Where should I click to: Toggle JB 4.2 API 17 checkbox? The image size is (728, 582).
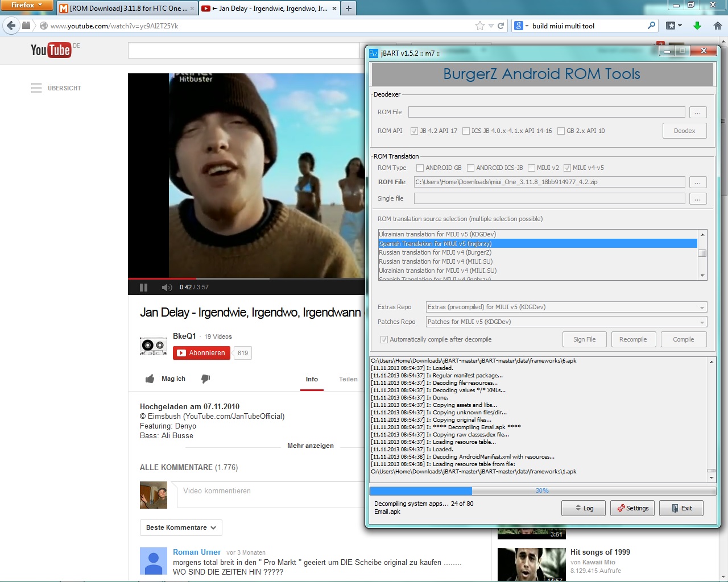pos(414,131)
